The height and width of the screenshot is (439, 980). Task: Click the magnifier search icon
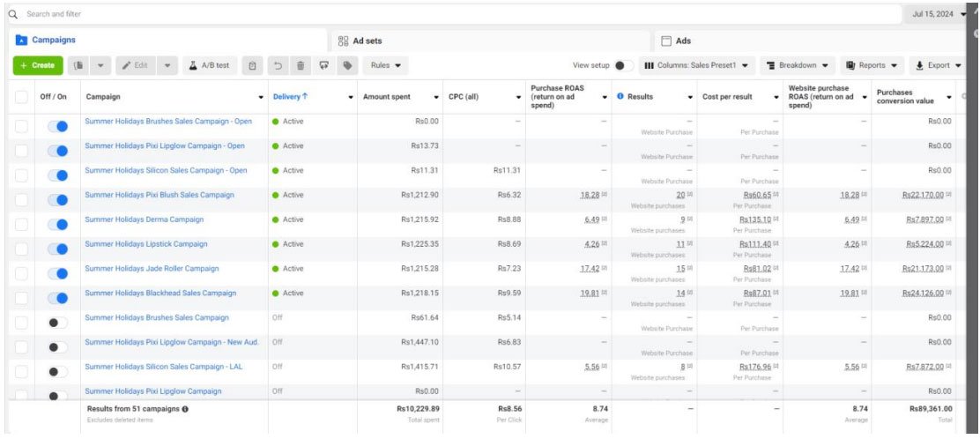coord(13,14)
